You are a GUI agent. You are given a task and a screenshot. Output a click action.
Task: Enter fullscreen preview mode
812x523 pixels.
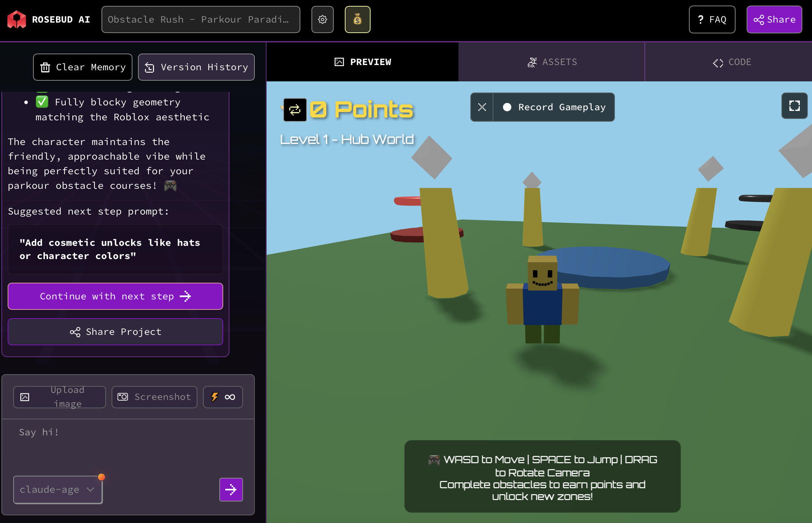coord(794,106)
